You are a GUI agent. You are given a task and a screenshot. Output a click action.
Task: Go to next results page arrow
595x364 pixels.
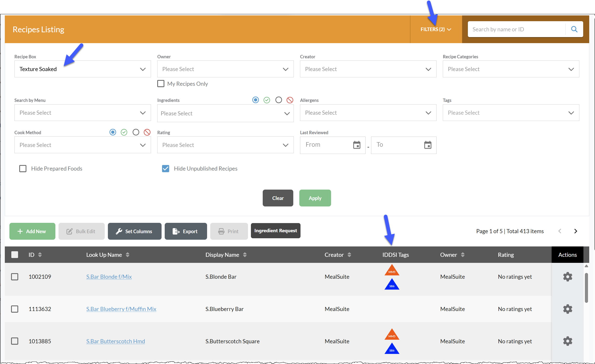(576, 231)
